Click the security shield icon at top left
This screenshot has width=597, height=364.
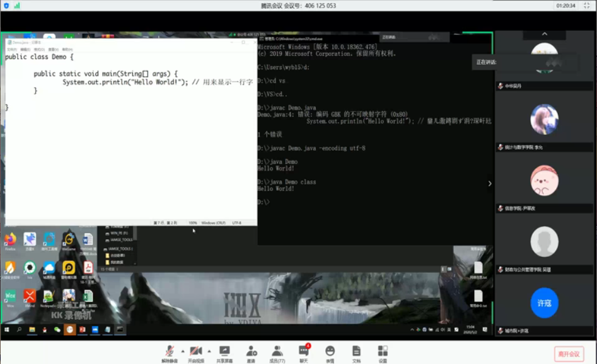point(6,6)
